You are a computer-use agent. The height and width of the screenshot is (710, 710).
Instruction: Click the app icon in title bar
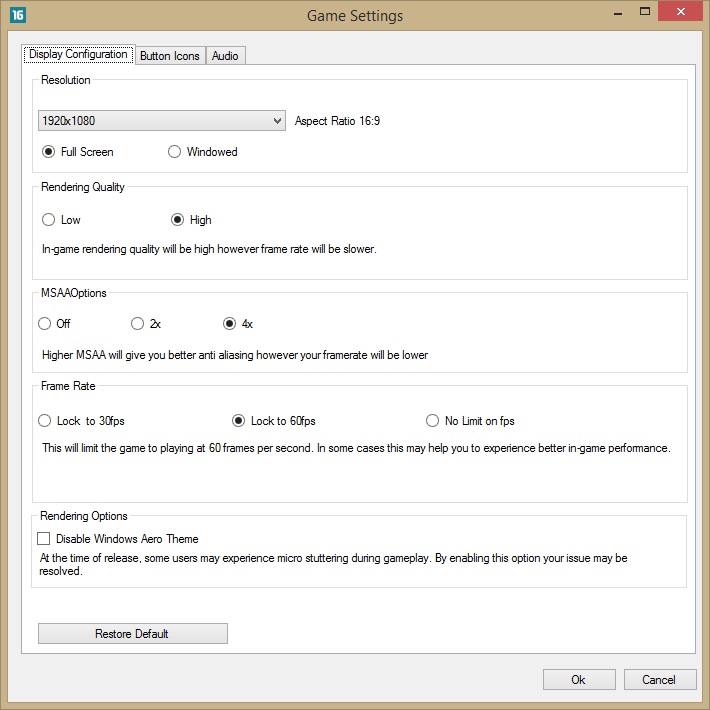click(18, 15)
